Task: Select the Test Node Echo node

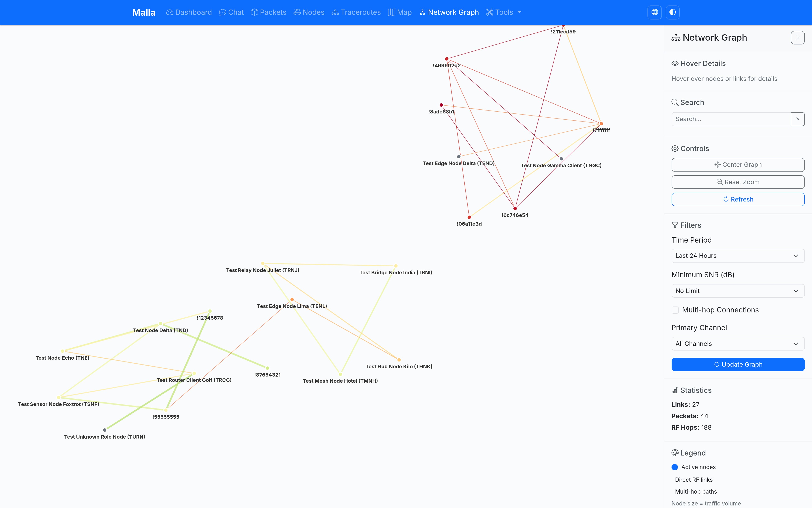Action: click(62, 351)
